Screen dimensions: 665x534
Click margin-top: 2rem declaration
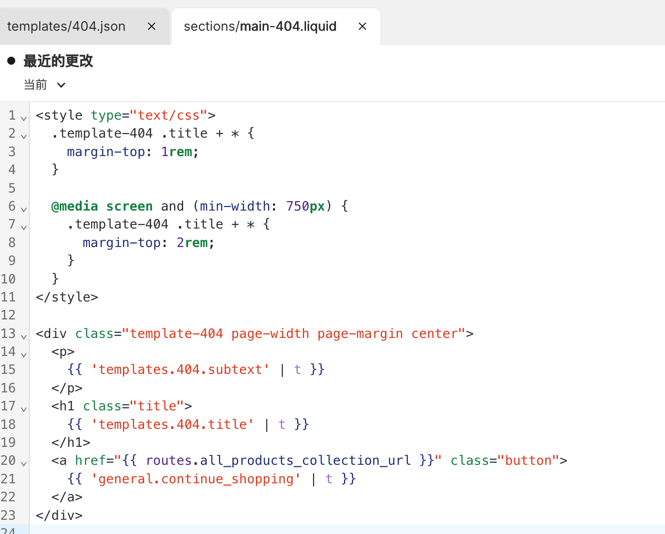pos(148,243)
